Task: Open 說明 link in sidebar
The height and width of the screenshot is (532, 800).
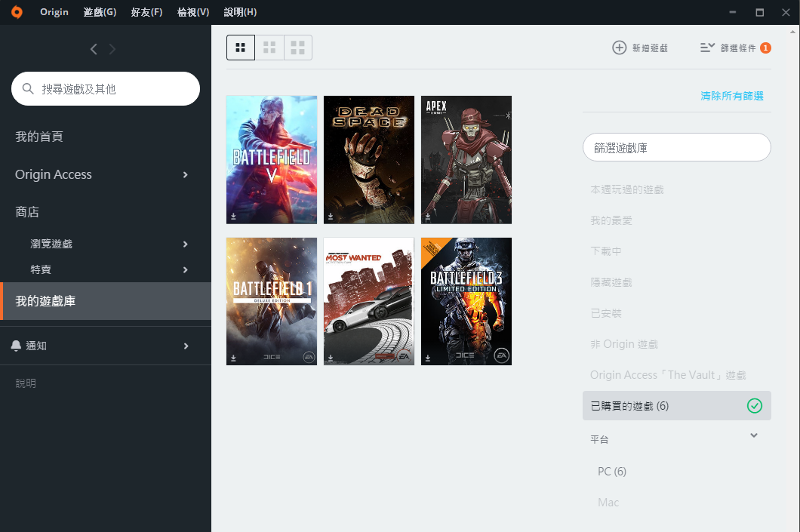Action: pos(26,383)
